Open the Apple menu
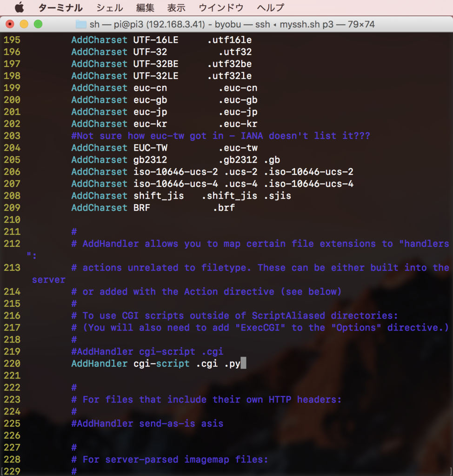453x476 pixels. (x=19, y=7)
